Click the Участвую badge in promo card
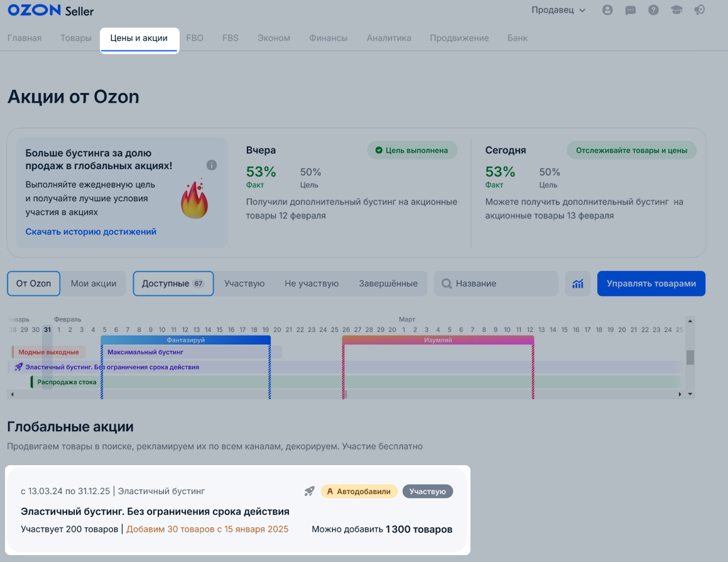Screen dimensions: 728x562 coord(428,491)
